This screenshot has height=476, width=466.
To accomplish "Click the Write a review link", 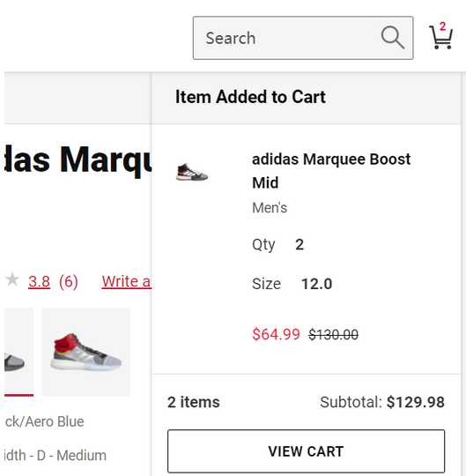I will [127, 281].
